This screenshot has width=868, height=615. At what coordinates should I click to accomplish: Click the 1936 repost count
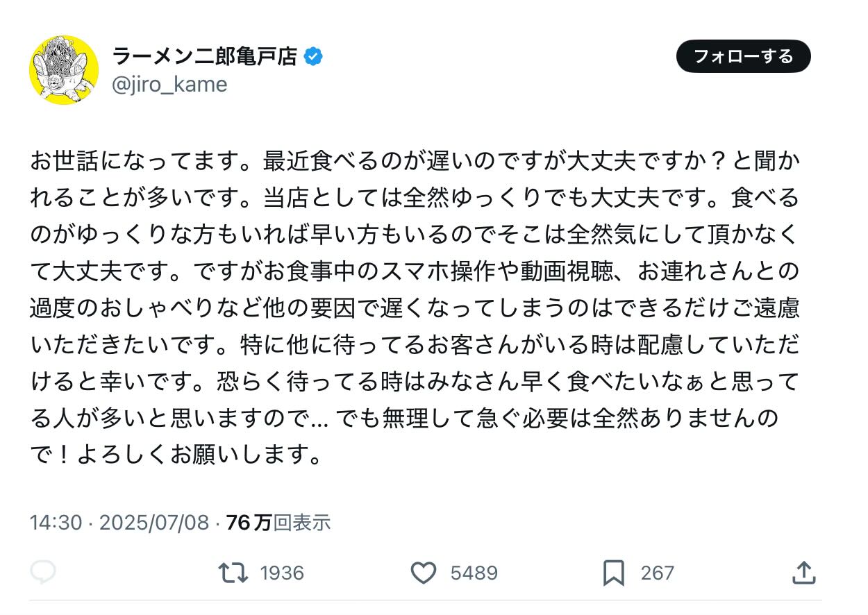(282, 573)
